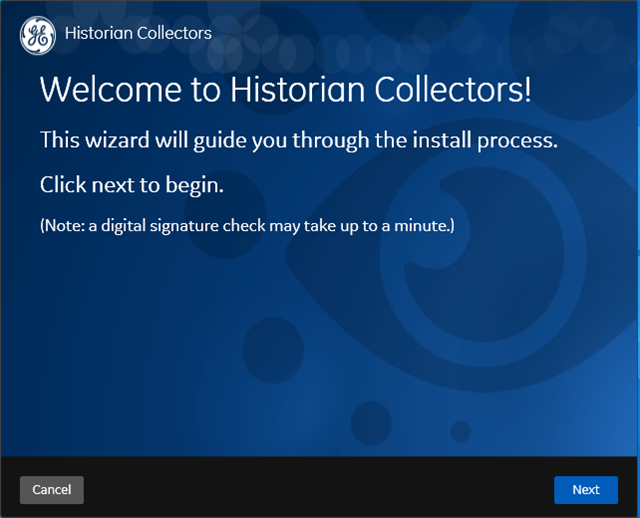Select the "Historian Collectors" header title text
Screen dimensions: 640x518
138,33
